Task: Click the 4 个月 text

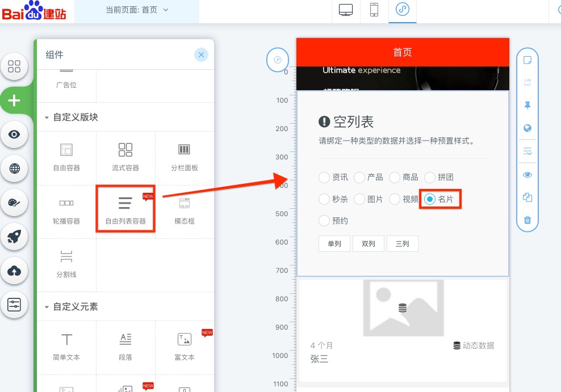Action: 321,345
